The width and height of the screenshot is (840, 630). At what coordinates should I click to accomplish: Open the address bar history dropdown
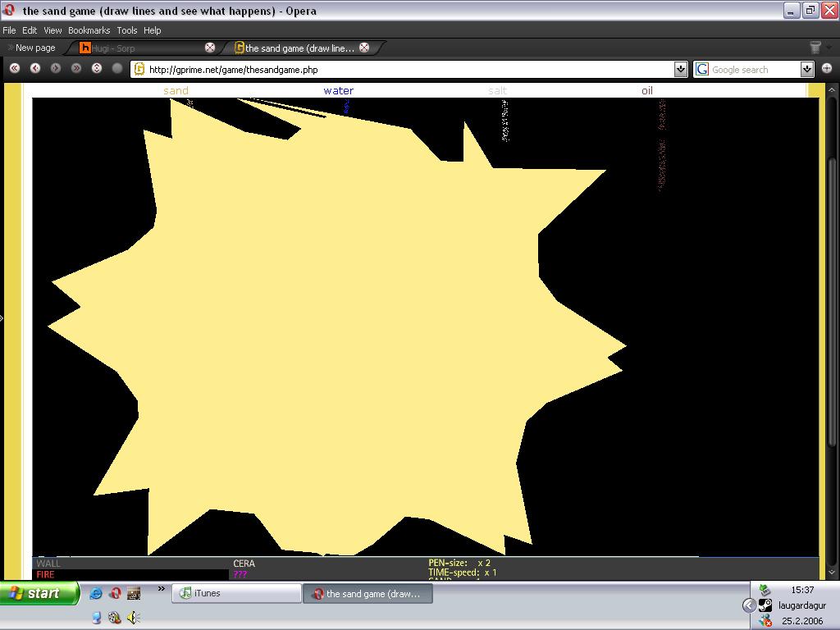pos(681,69)
